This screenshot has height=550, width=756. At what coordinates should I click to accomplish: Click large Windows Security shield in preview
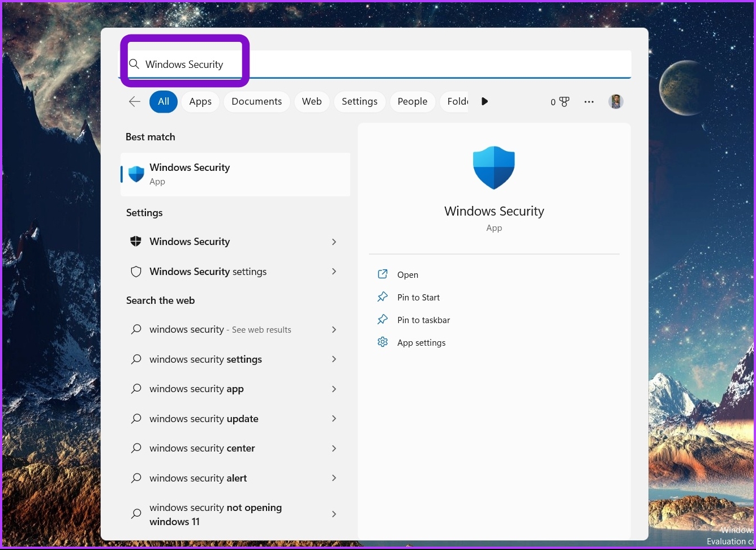(x=494, y=167)
